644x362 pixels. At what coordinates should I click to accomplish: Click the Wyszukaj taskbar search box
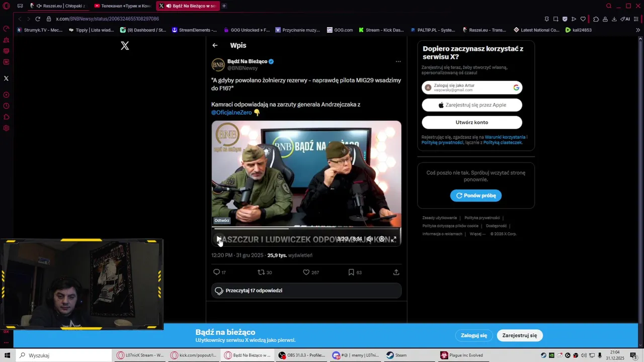tap(64, 355)
